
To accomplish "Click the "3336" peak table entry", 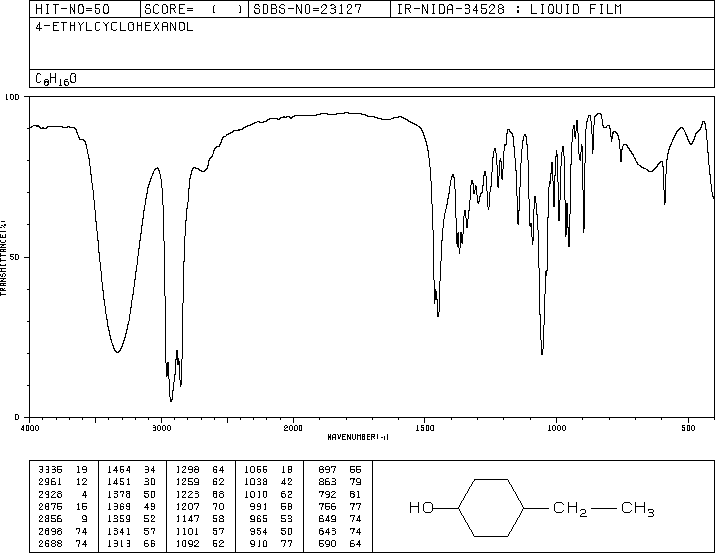I will [x=50, y=470].
